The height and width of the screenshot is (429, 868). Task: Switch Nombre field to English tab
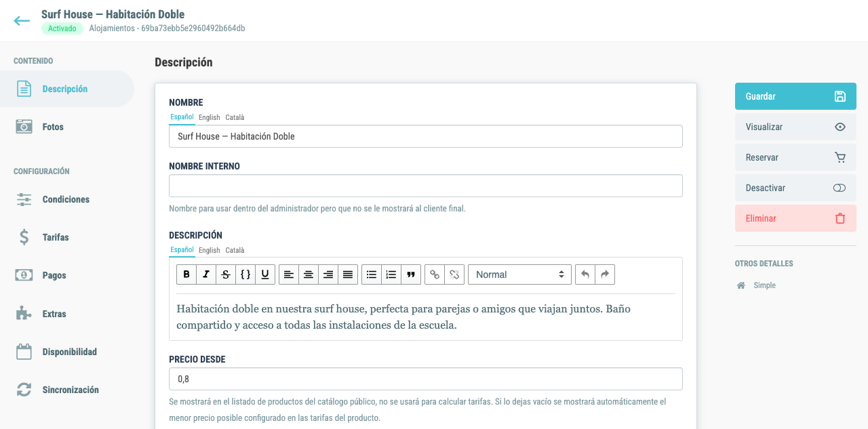[209, 117]
